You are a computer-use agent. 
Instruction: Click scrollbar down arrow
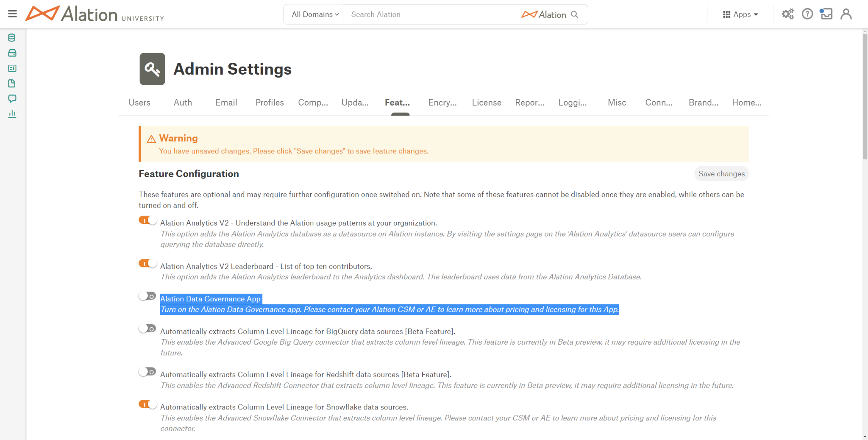tap(865, 437)
